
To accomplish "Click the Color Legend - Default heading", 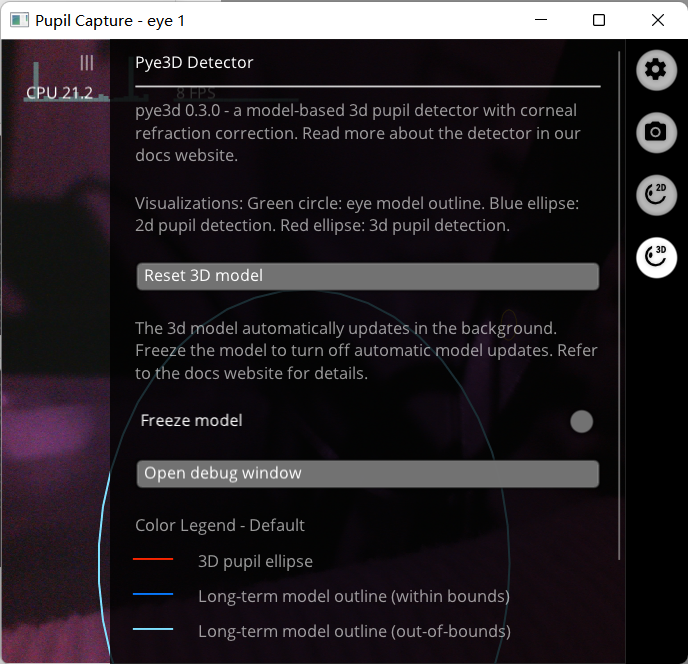I will [220, 525].
